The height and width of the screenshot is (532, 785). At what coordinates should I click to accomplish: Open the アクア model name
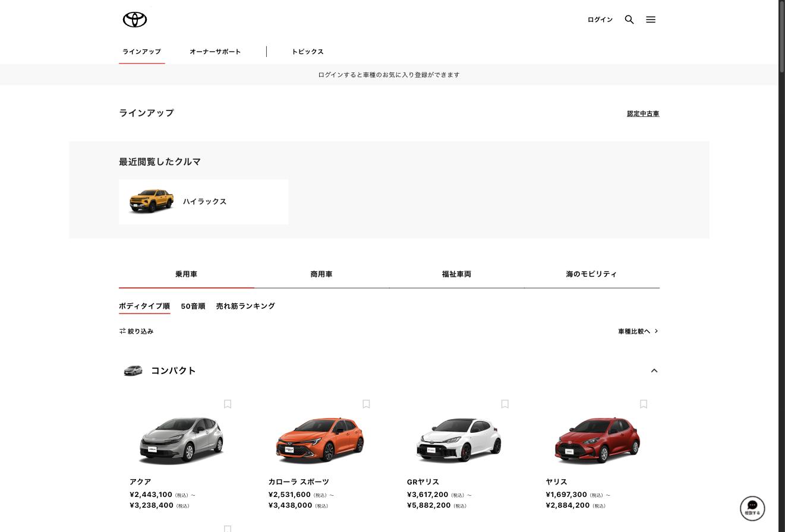tap(140, 482)
